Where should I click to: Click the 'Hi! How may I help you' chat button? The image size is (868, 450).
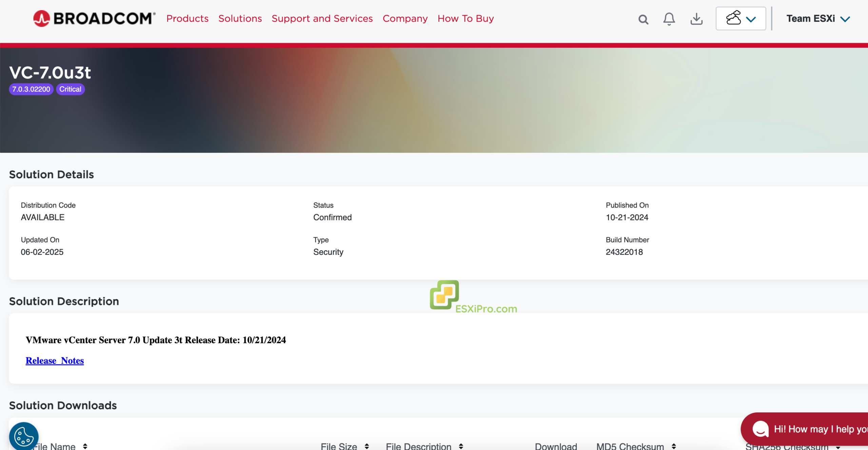coord(814,429)
